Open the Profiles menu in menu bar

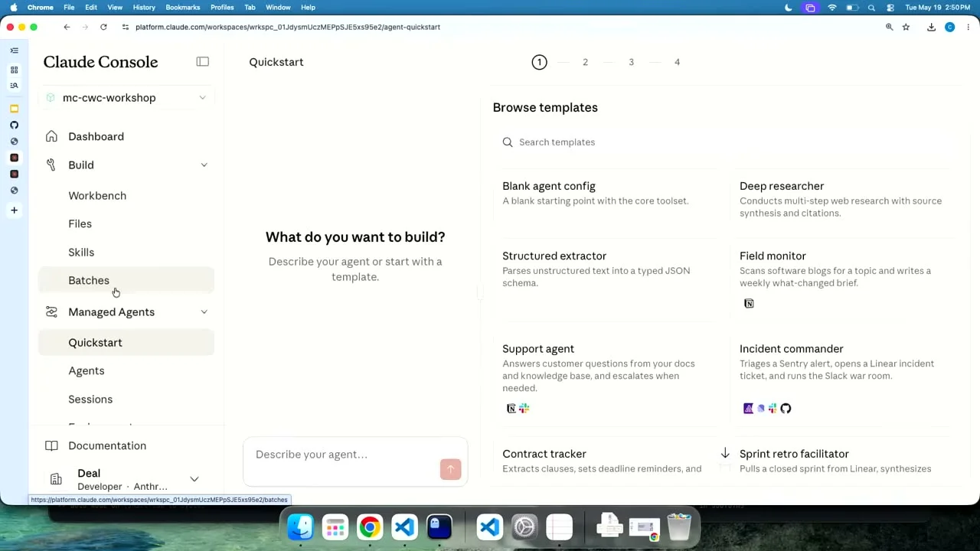click(x=222, y=7)
